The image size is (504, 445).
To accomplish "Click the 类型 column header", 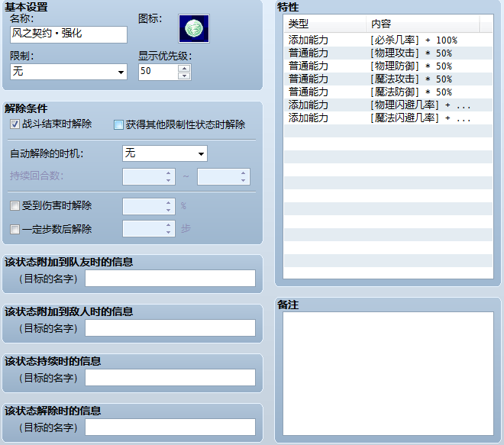I will tap(325, 24).
